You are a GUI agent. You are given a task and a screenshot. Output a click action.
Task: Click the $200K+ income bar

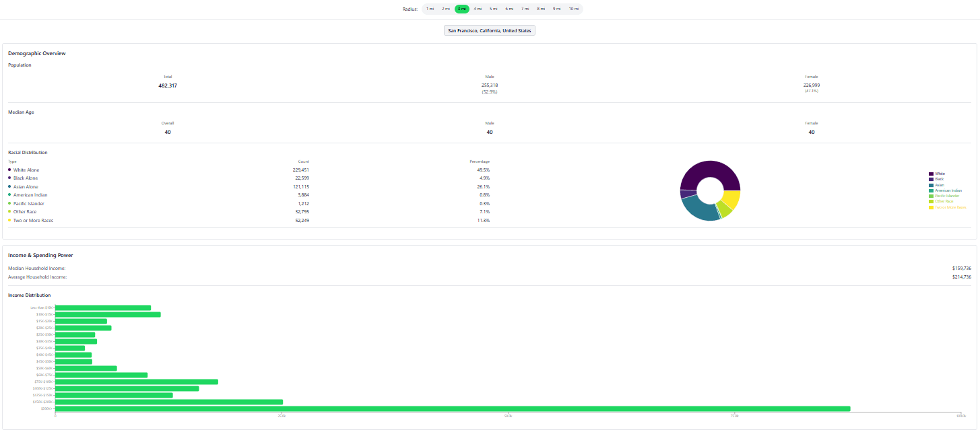click(x=452, y=408)
